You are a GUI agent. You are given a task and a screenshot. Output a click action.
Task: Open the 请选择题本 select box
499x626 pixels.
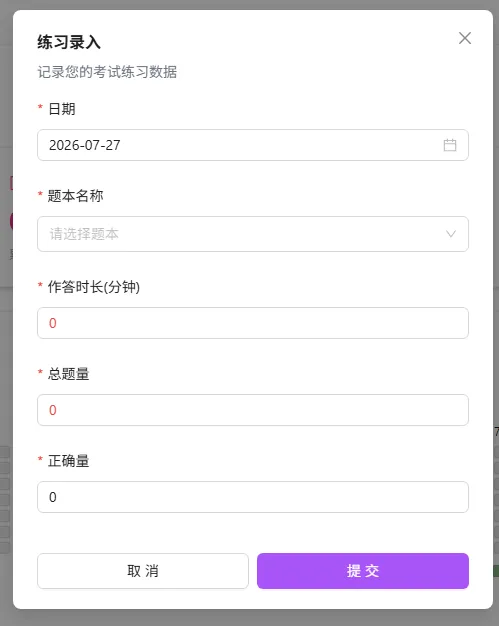(x=253, y=234)
